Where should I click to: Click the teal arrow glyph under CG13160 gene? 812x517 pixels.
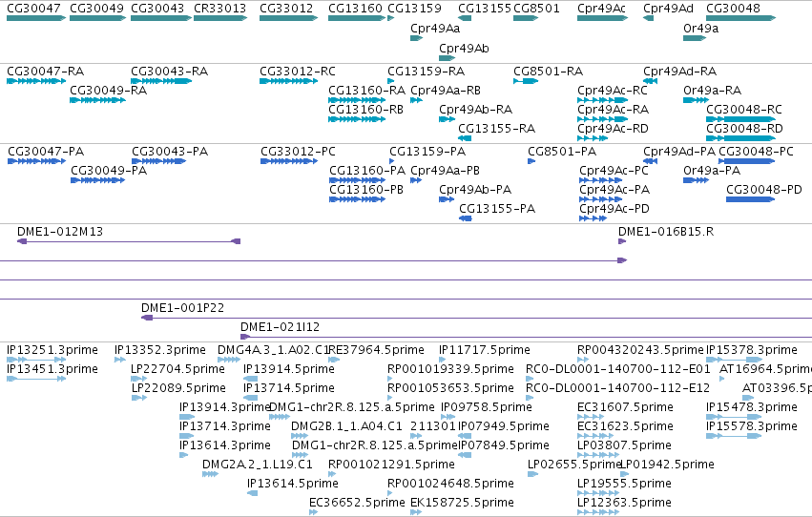[357, 18]
